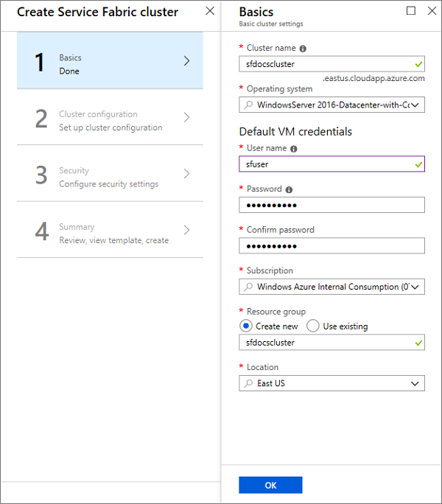Open step 4 Summary

tap(110, 230)
